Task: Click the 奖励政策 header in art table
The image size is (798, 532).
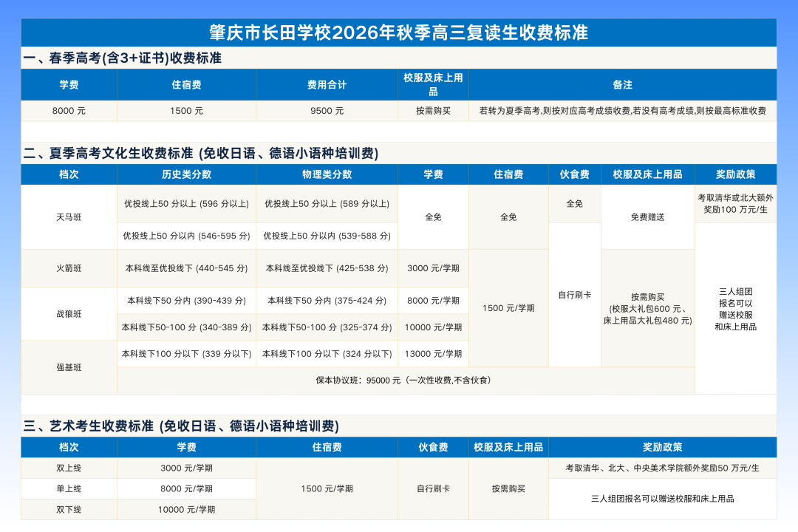Action: [663, 447]
